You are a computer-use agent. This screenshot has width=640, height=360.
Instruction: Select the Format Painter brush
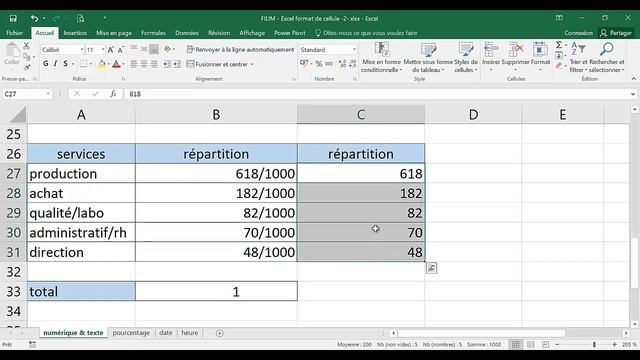pos(27,67)
